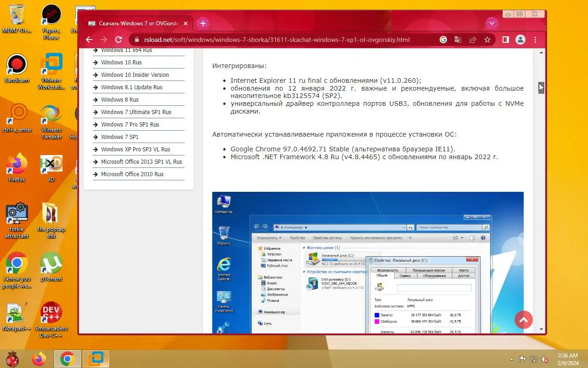Open the tab search dropdown chevron

tap(492, 23)
